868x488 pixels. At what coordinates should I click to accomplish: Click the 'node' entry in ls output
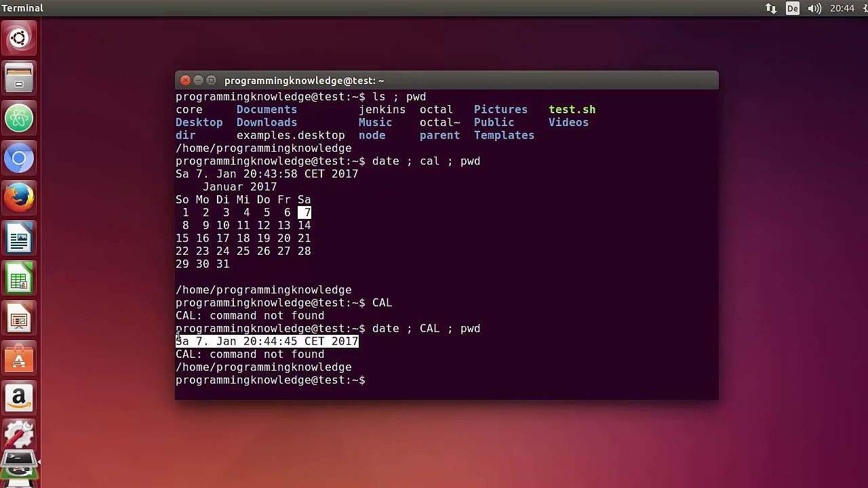pyautogui.click(x=372, y=135)
